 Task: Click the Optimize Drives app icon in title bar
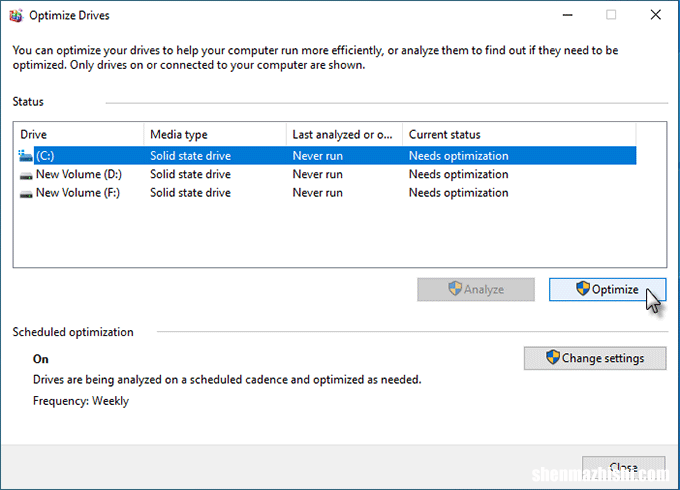(x=16, y=16)
